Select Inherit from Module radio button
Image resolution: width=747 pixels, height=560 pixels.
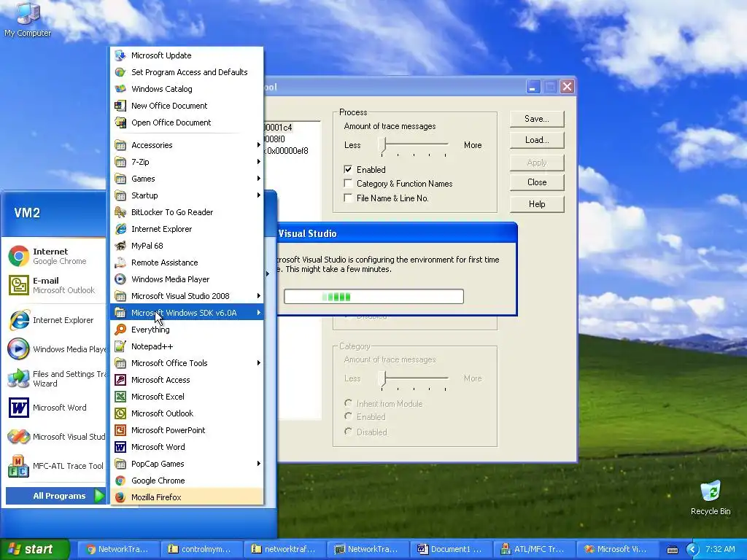click(348, 403)
